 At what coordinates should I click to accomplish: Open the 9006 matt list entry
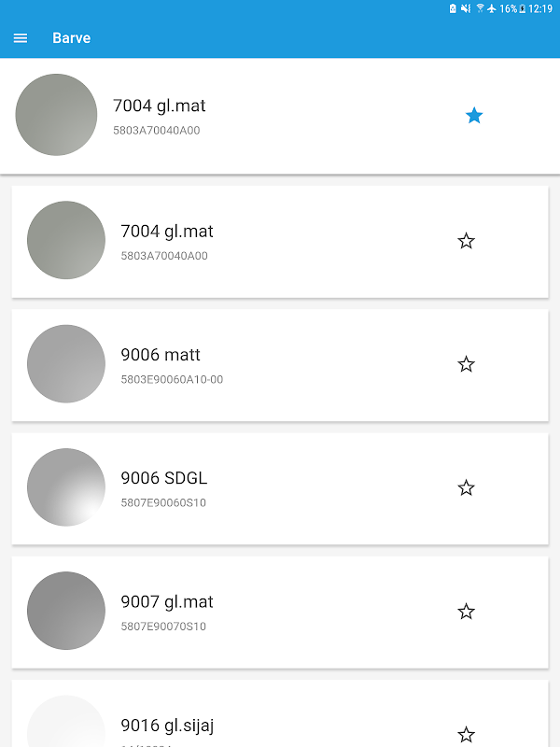pos(280,364)
